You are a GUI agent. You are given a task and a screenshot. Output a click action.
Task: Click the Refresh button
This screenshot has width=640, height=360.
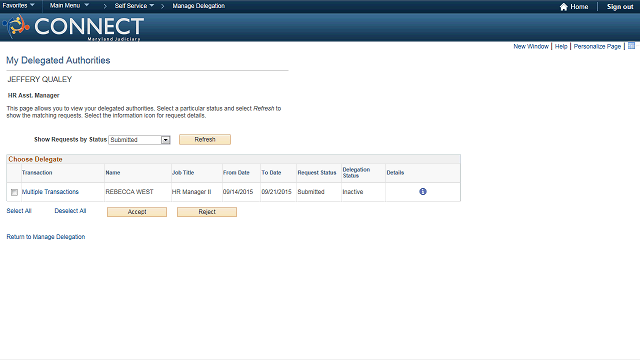[x=205, y=140]
